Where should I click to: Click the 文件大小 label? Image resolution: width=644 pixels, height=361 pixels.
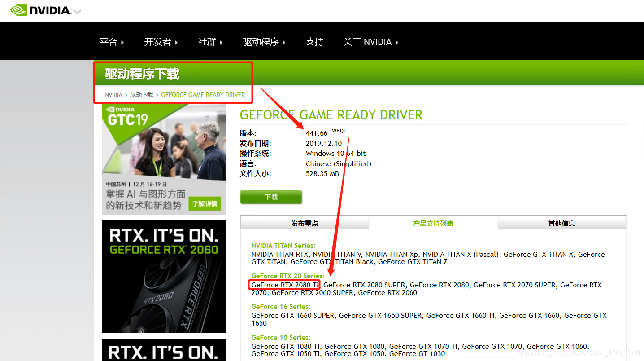coord(256,173)
